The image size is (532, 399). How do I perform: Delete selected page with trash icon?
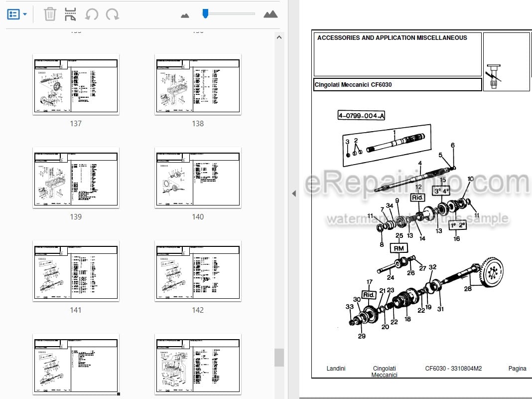pyautogui.click(x=50, y=14)
